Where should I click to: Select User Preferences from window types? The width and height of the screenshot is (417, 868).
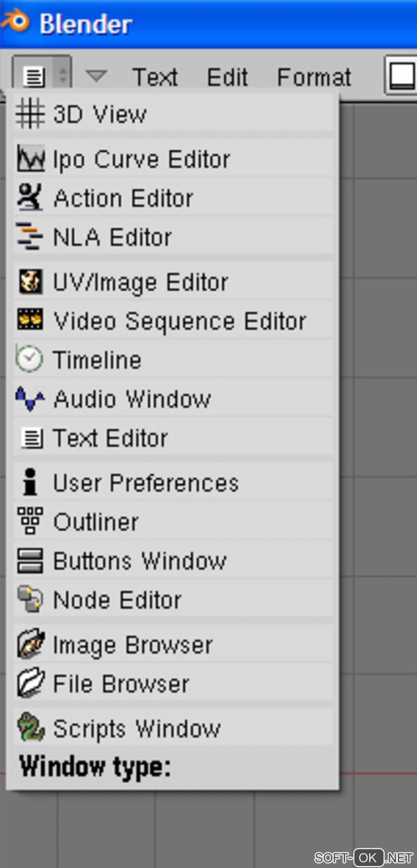146,482
